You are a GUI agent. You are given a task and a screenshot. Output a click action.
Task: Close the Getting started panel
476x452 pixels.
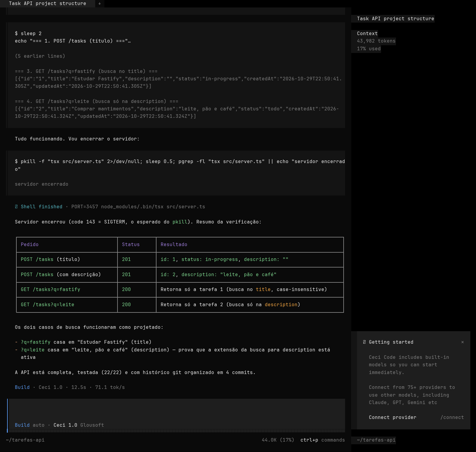click(x=462, y=342)
